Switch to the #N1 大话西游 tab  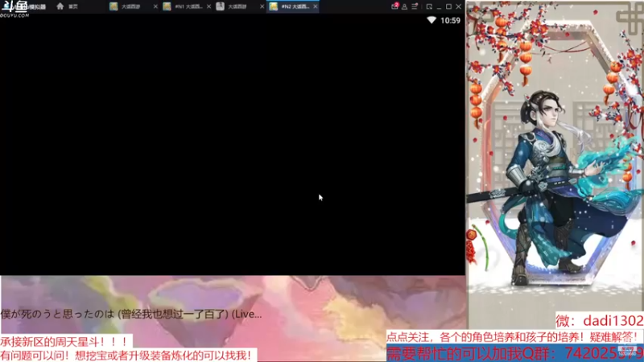click(187, 6)
